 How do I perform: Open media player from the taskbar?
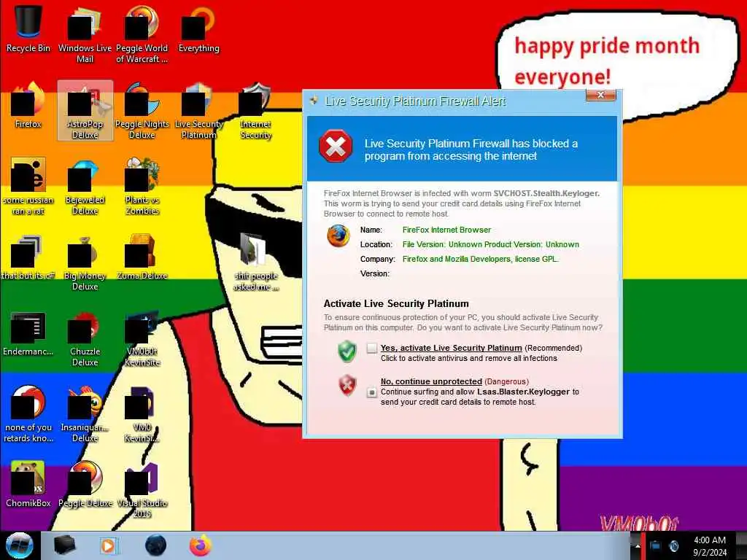108,545
